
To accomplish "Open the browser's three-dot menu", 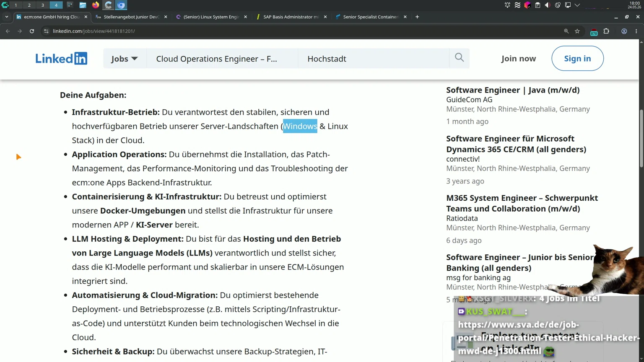I will [x=636, y=31].
